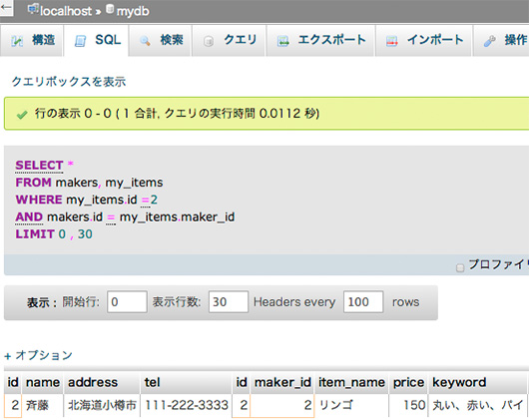Toggle the プロファイリング checkbox
529x420 pixels.
pyautogui.click(x=460, y=268)
